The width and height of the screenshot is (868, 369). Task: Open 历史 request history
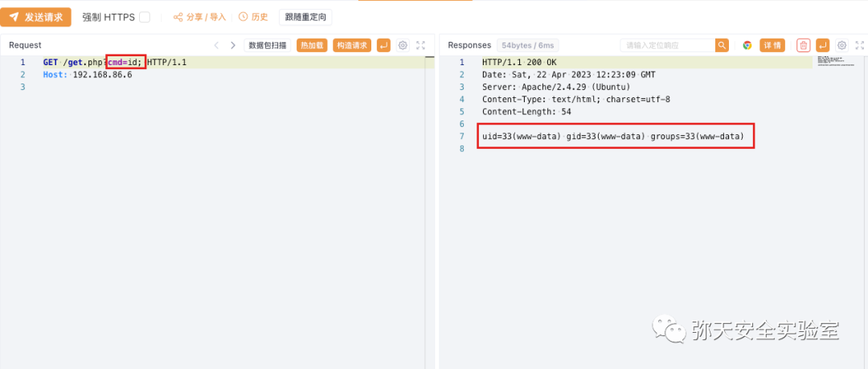point(253,17)
